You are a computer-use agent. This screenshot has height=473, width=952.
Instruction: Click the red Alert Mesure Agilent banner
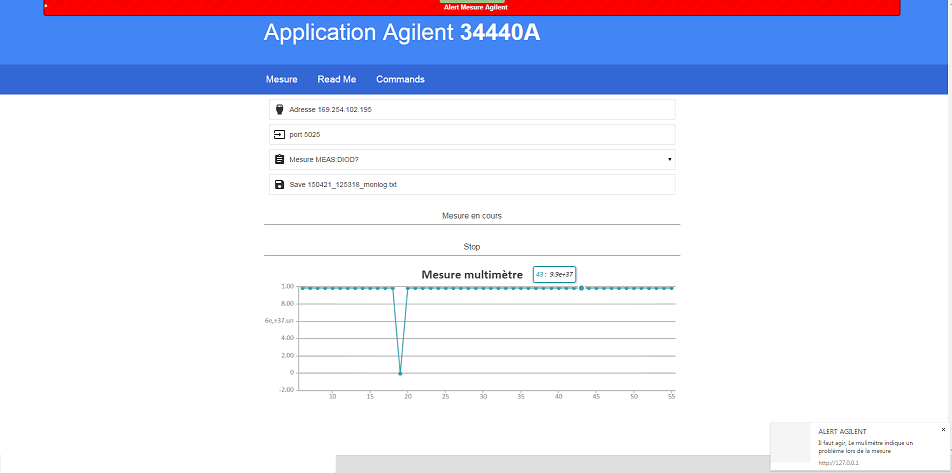[472, 8]
